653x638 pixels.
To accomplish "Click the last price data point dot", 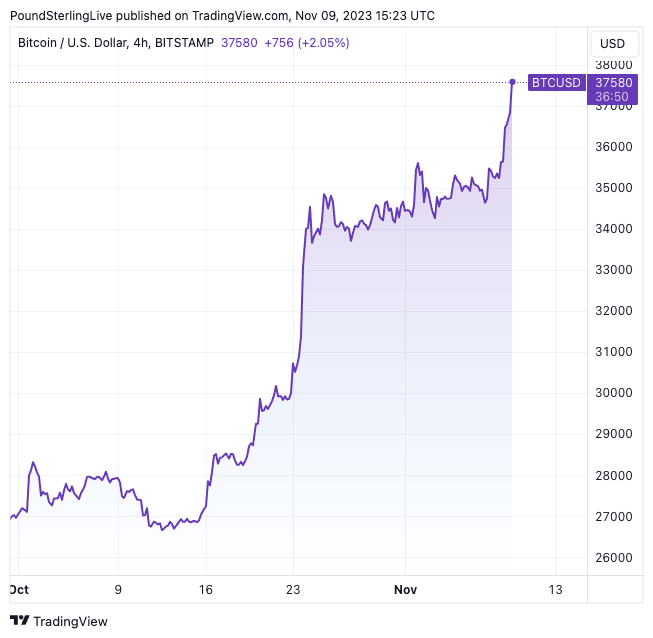I will [x=513, y=82].
